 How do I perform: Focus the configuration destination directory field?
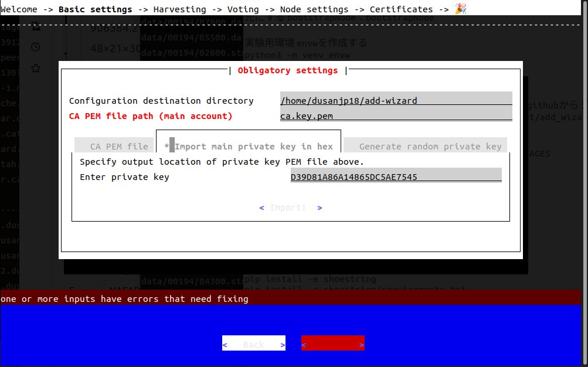[396, 100]
